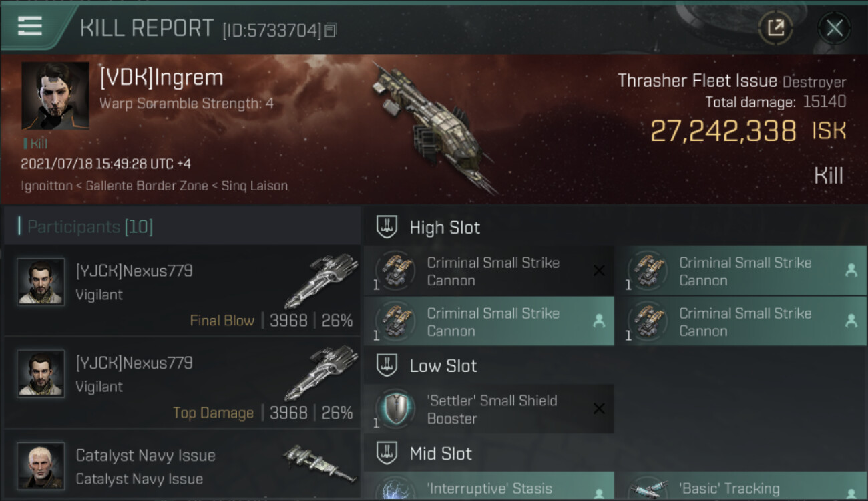
Task: Select the first Nexus779 Final Blow entry
Action: 182,291
